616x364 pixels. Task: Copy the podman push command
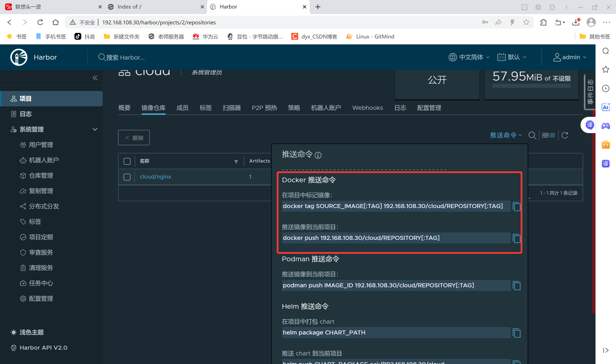tap(516, 286)
